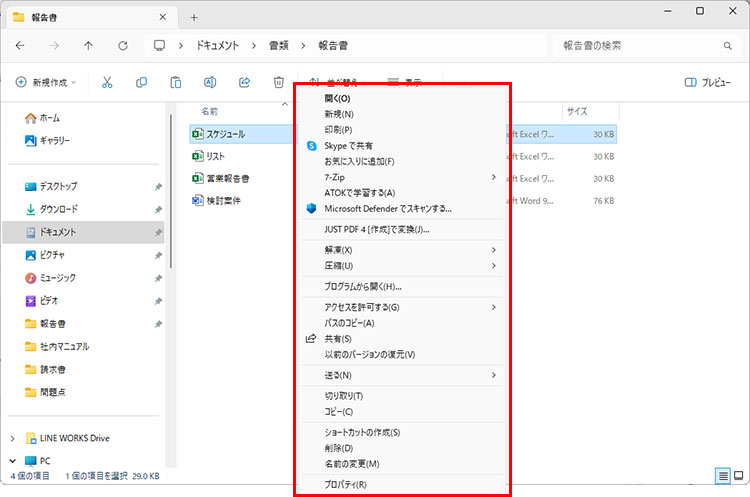This screenshot has width=750, height=497.
Task: Expand the 7-Zip submenu
Action: (x=494, y=177)
